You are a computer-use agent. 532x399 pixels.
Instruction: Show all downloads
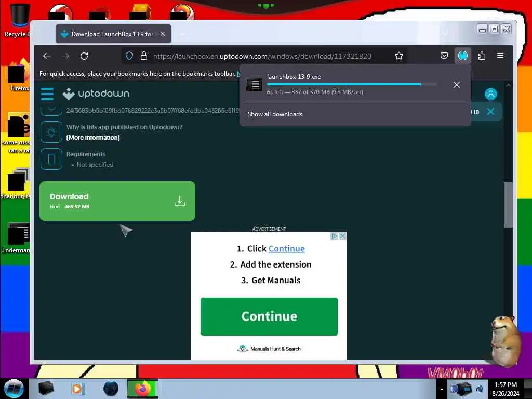tap(275, 114)
